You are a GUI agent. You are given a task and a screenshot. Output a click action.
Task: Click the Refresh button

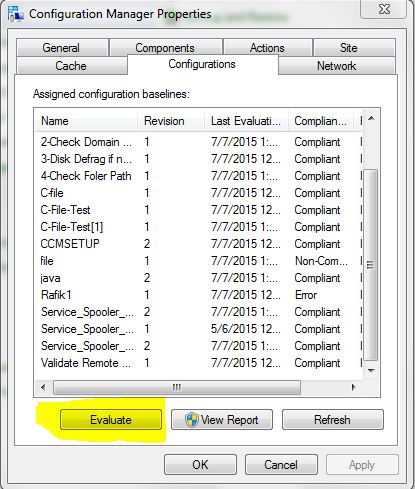(x=333, y=420)
